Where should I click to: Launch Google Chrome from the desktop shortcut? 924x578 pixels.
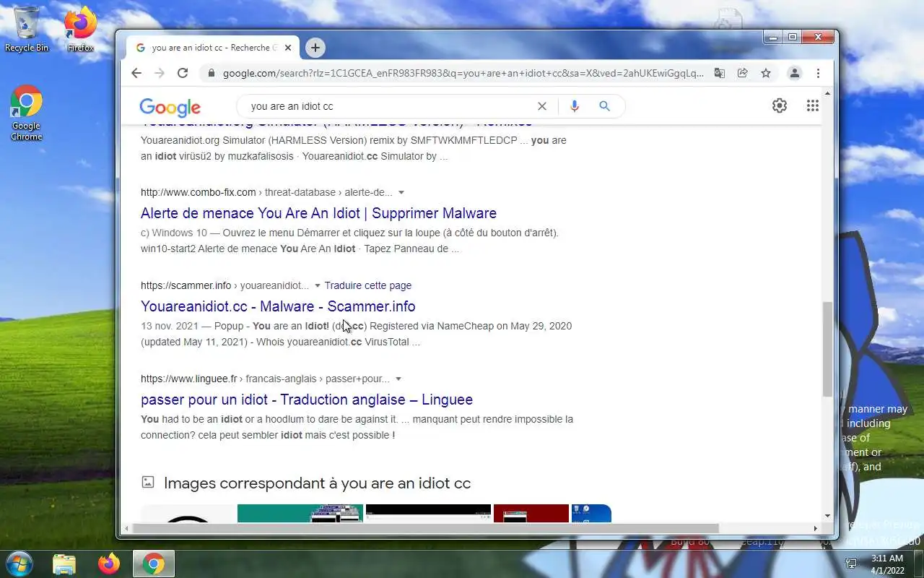[x=26, y=113]
